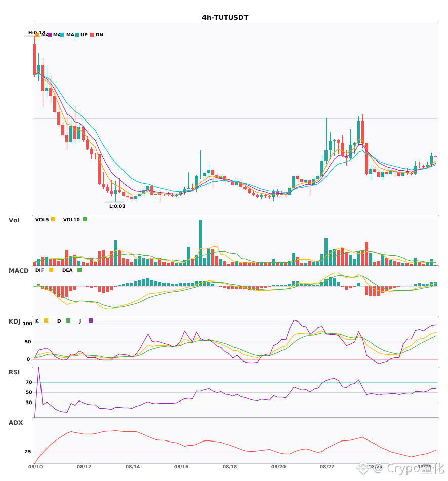
Task: Click the chart title 4h-TUTUSDT
Action: 225,18
